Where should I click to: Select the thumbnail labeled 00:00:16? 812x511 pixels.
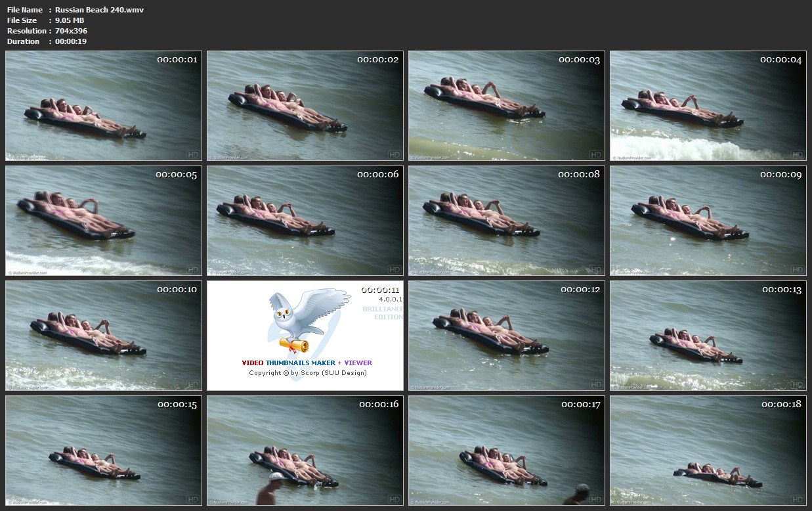(305, 450)
